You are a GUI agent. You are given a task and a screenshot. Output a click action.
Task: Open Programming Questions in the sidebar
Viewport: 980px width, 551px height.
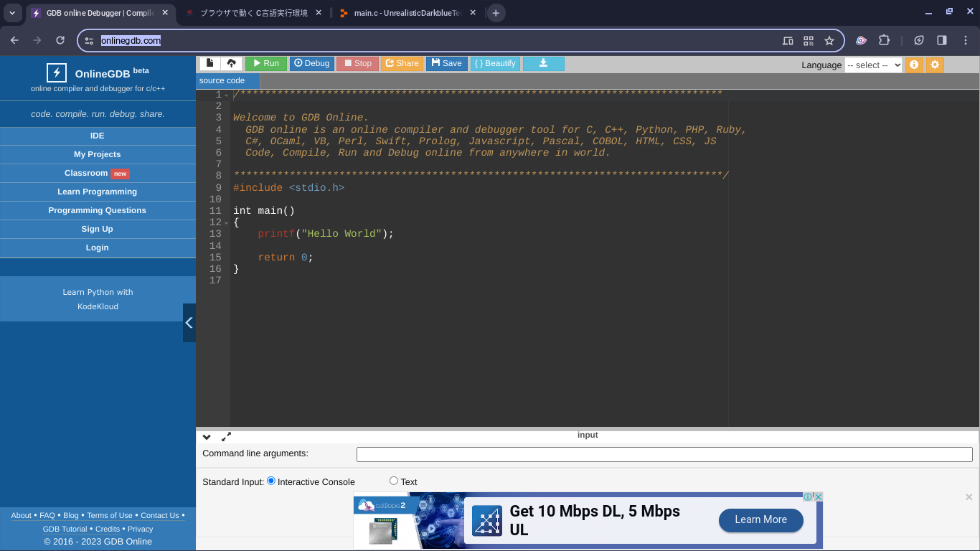pyautogui.click(x=98, y=210)
